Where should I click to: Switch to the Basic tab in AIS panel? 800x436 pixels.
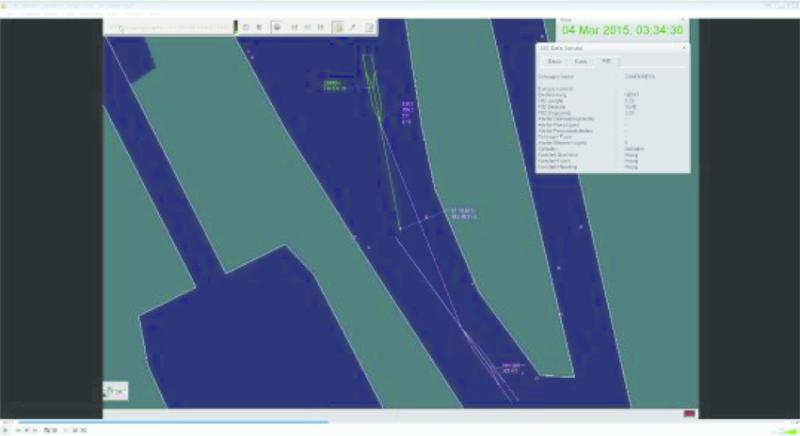click(554, 62)
